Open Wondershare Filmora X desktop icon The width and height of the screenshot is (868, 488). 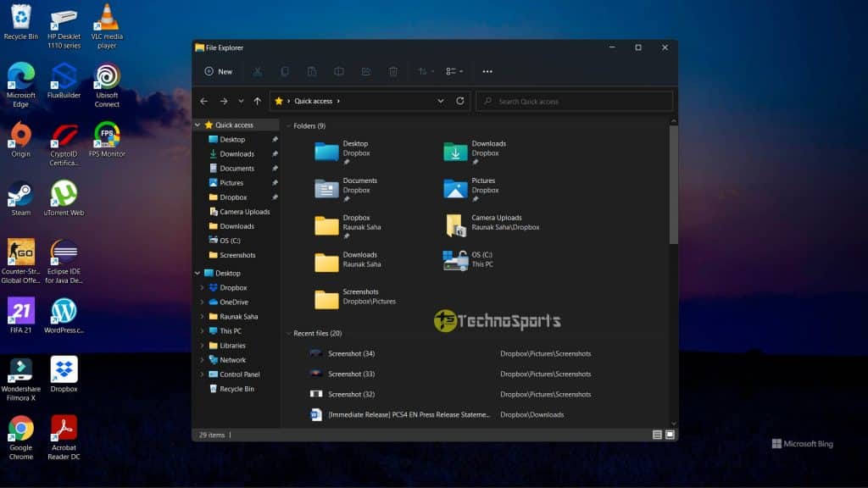coord(21,379)
